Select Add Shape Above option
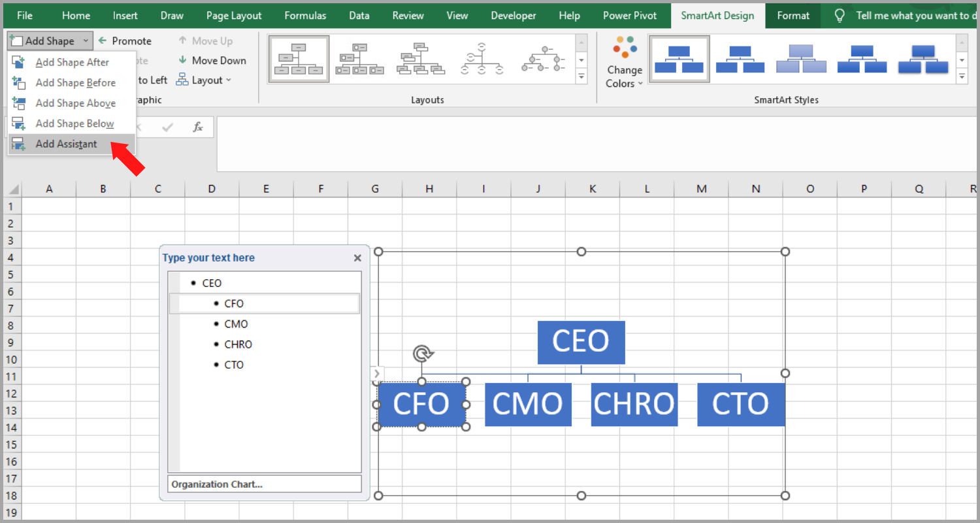 [76, 103]
